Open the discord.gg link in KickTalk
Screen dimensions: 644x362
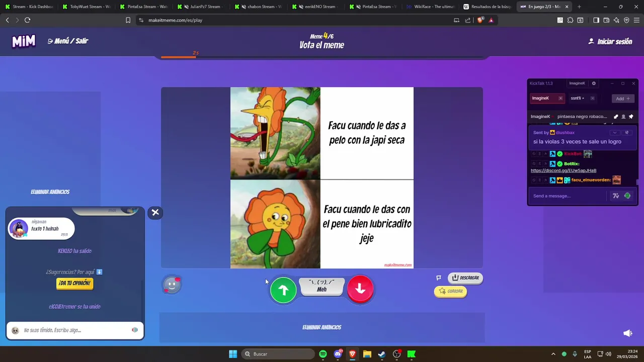[563, 170]
